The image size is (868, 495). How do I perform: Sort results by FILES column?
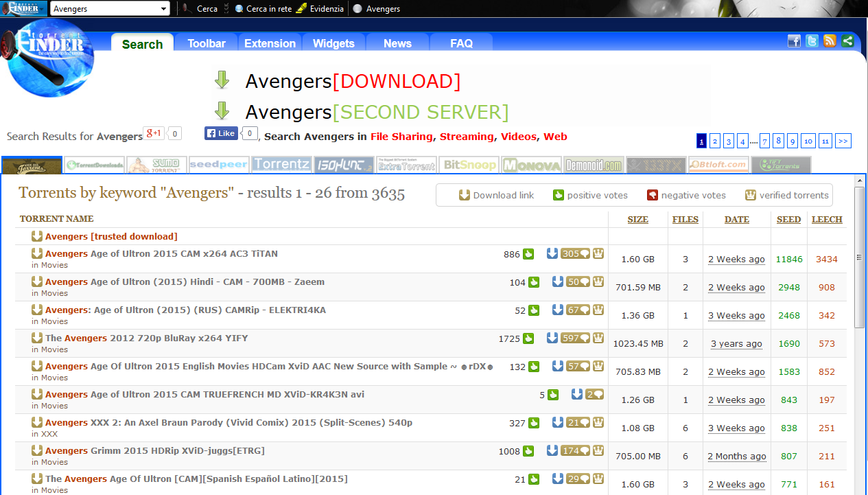pos(685,219)
